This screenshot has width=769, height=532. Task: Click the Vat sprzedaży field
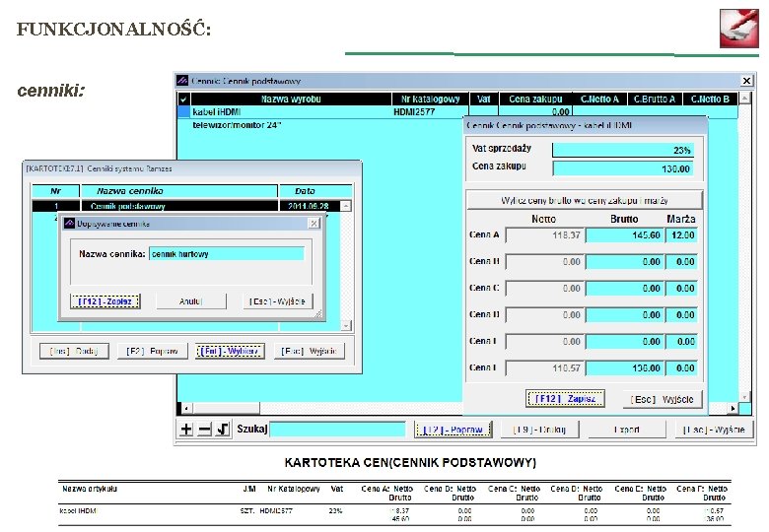point(623,150)
